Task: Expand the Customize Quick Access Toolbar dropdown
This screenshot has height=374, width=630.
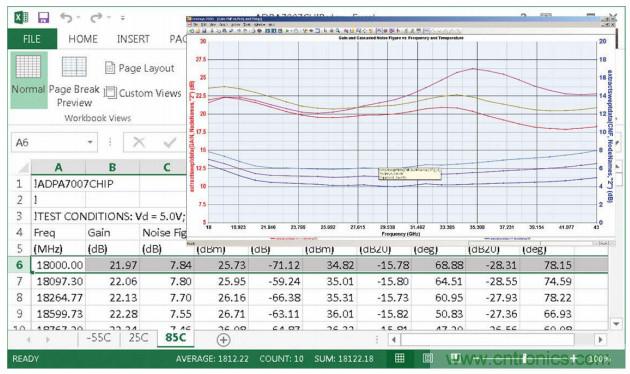Action: pos(123,18)
